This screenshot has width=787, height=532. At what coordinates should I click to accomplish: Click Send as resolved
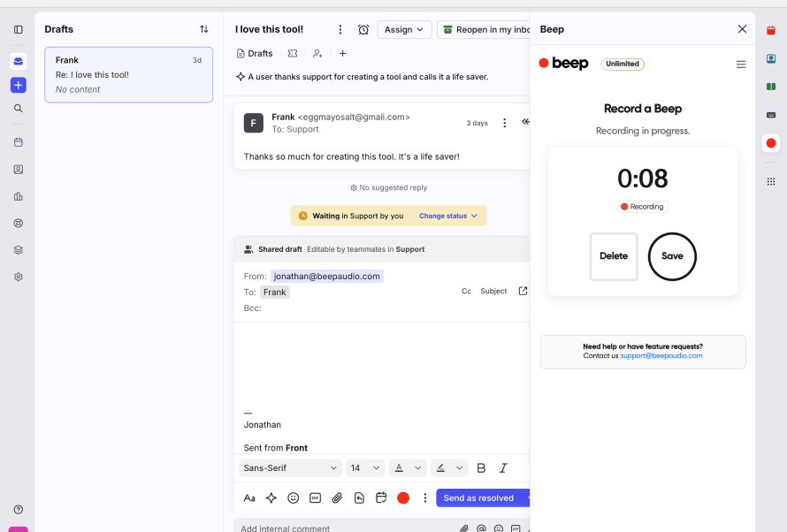pos(478,498)
